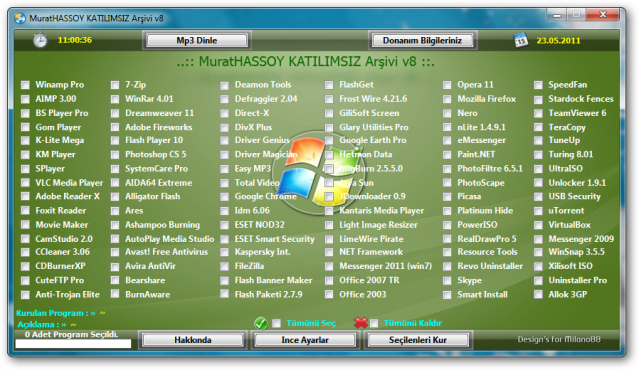The height and width of the screenshot is (370, 639).
Task: Check the UltraISO checkbox
Action: click(538, 169)
